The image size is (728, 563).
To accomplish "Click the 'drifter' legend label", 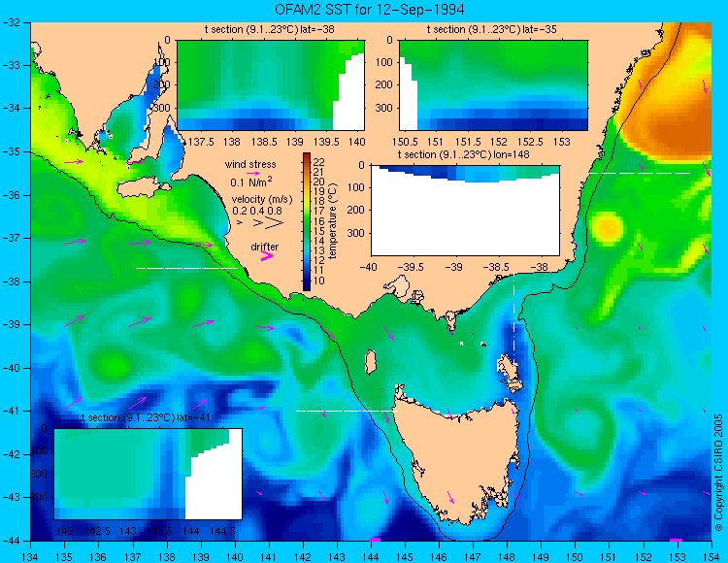I will point(265,247).
